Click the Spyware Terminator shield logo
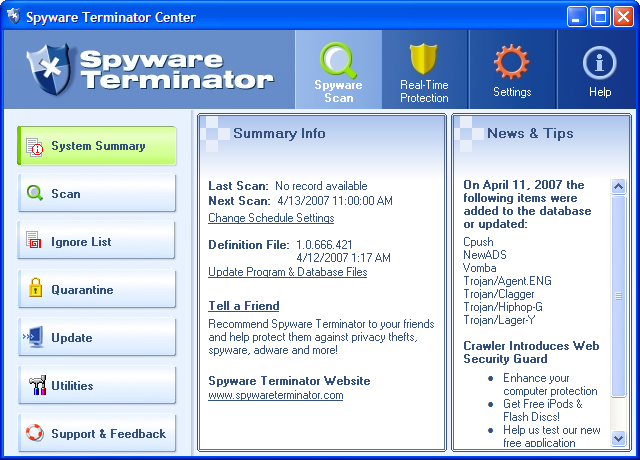The image size is (640, 460). [49, 69]
